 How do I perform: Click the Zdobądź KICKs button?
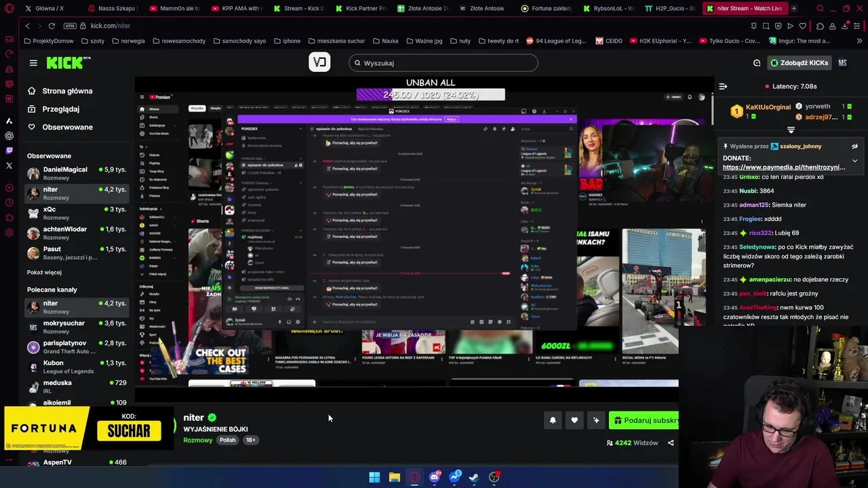[x=799, y=63]
